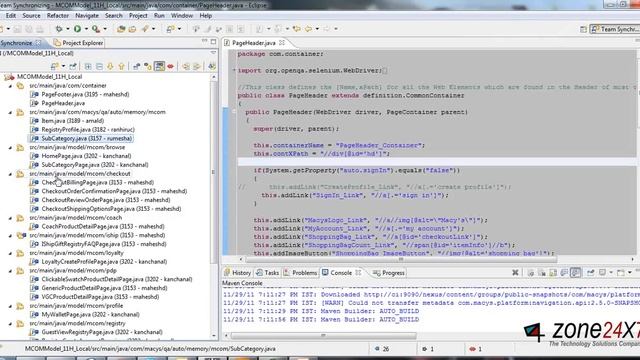Switch to the Tasks tab
The width and height of the screenshot is (640, 360).
(267, 273)
